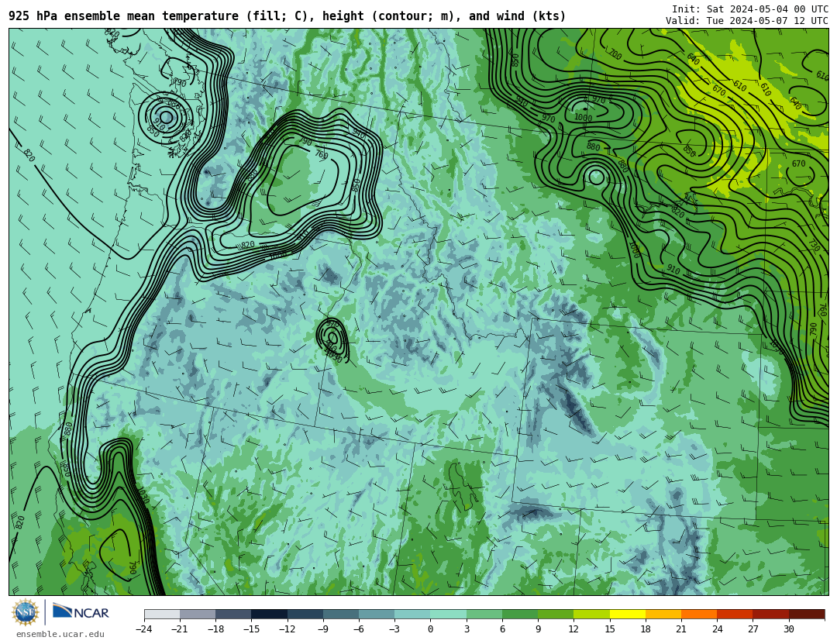Click the 3 colorbar tick label
This screenshot has width=837, height=644.
tap(467, 629)
